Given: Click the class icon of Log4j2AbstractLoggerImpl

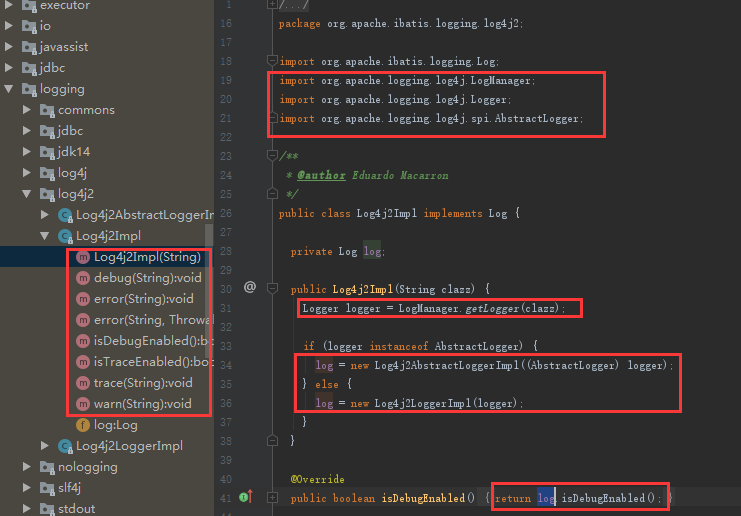Looking at the screenshot, I should pyautogui.click(x=65, y=215).
